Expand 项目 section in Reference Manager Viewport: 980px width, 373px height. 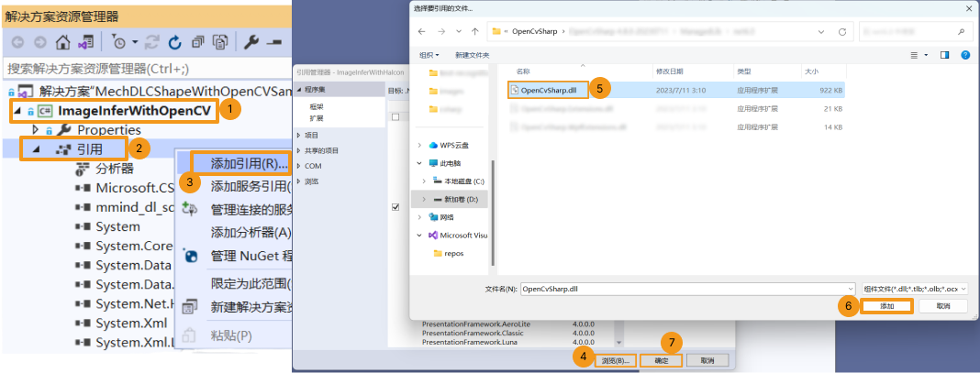(299, 135)
